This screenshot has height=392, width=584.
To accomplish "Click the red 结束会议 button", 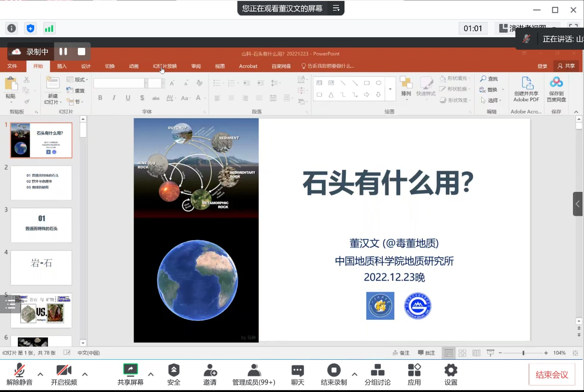I will (x=551, y=375).
